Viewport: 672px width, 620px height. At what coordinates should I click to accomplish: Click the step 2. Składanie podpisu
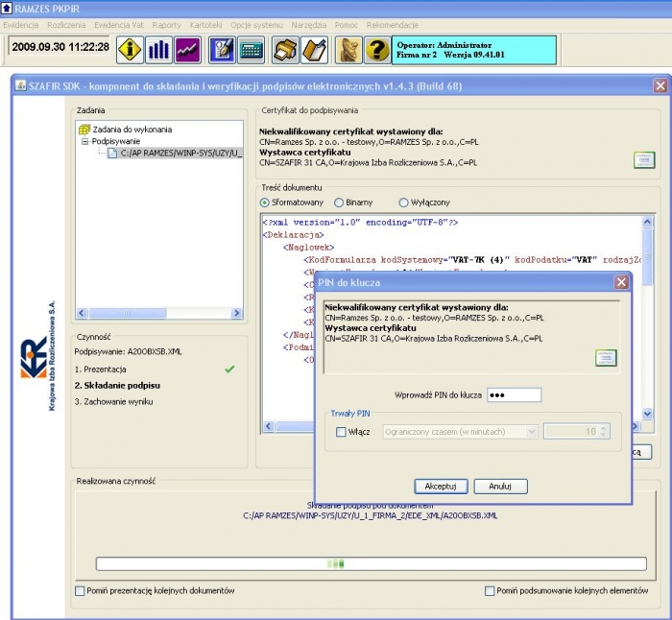tap(117, 386)
